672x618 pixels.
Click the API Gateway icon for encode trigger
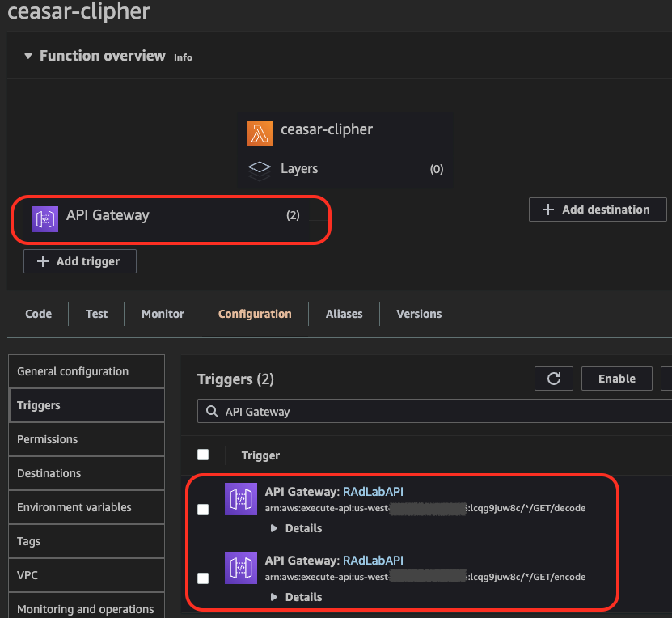point(241,568)
